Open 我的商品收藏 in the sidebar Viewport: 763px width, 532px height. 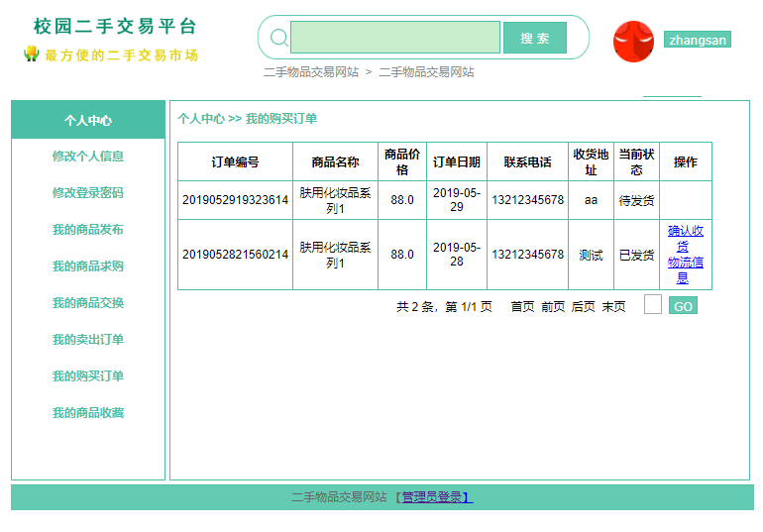click(x=88, y=413)
